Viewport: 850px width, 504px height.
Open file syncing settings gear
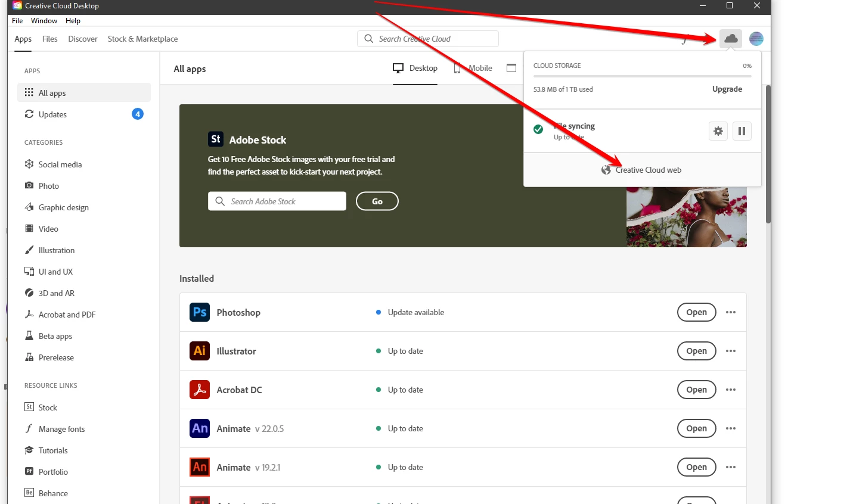pos(718,131)
